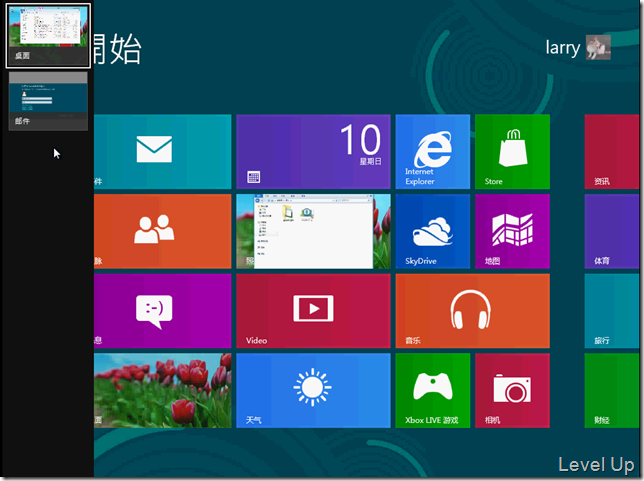Open the Calendar tile showing 10
The height and width of the screenshot is (481, 644).
[313, 152]
